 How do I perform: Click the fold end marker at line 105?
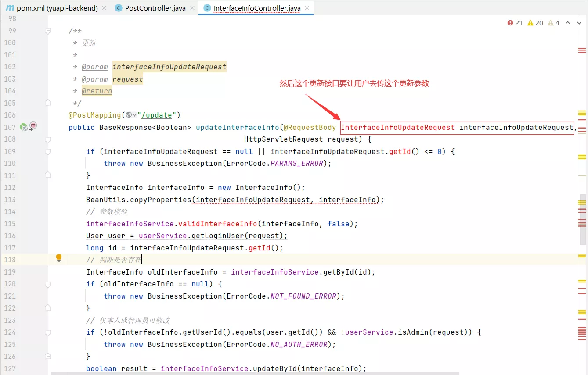[48, 103]
